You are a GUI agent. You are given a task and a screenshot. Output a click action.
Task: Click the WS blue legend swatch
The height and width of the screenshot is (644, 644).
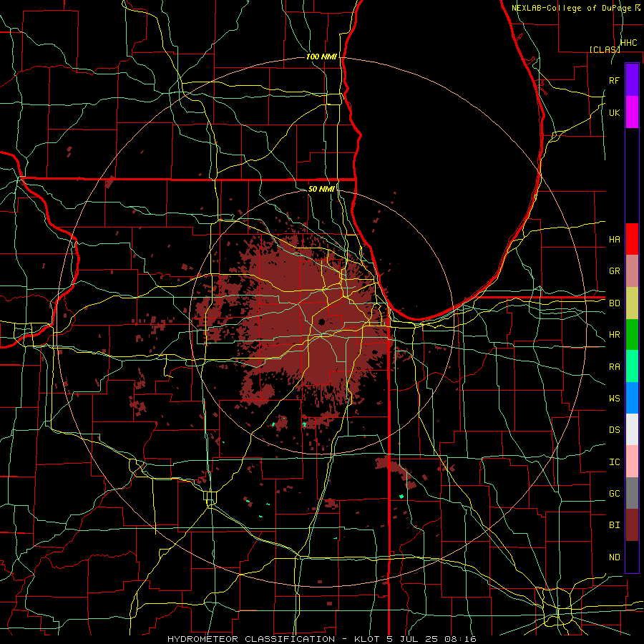(x=632, y=398)
